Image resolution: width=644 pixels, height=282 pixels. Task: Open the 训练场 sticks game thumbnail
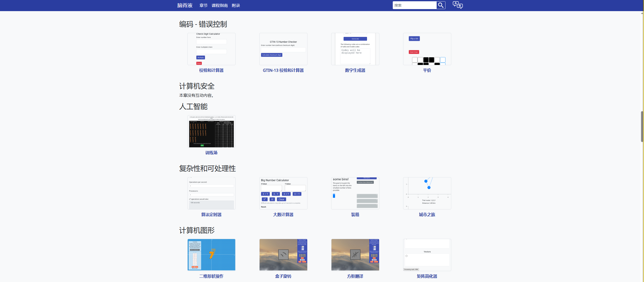[211, 131]
